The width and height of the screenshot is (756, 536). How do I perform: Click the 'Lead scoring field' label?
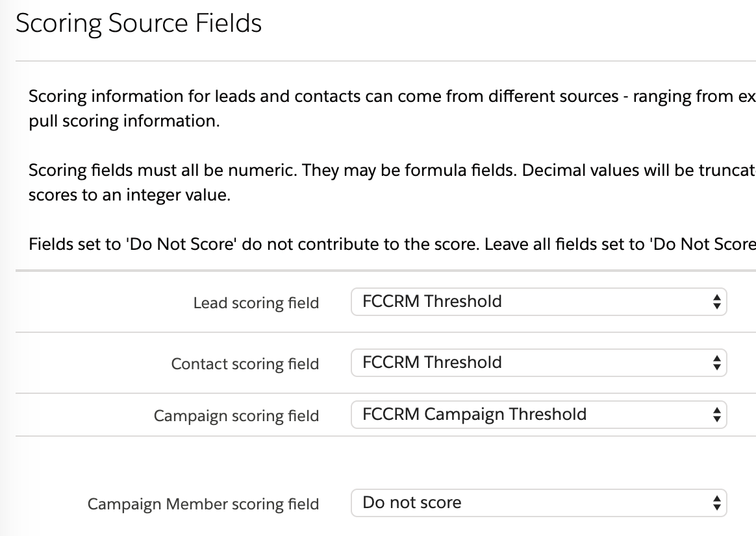pyautogui.click(x=256, y=303)
